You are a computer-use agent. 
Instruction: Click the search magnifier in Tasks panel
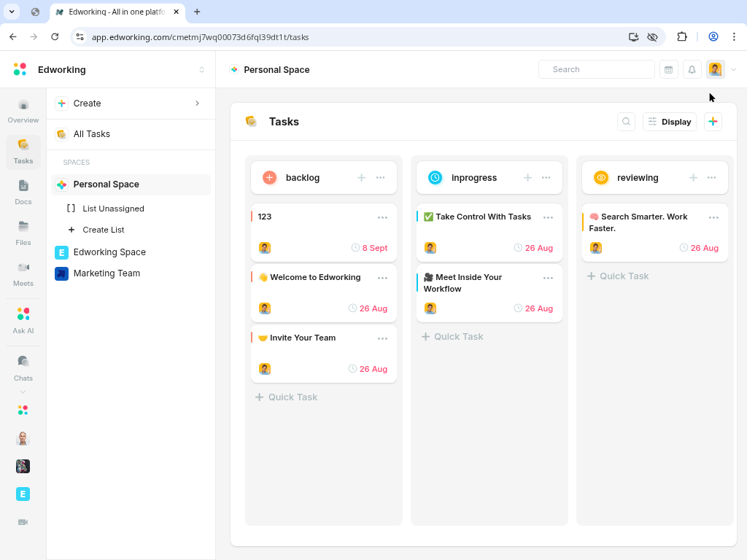(x=626, y=122)
